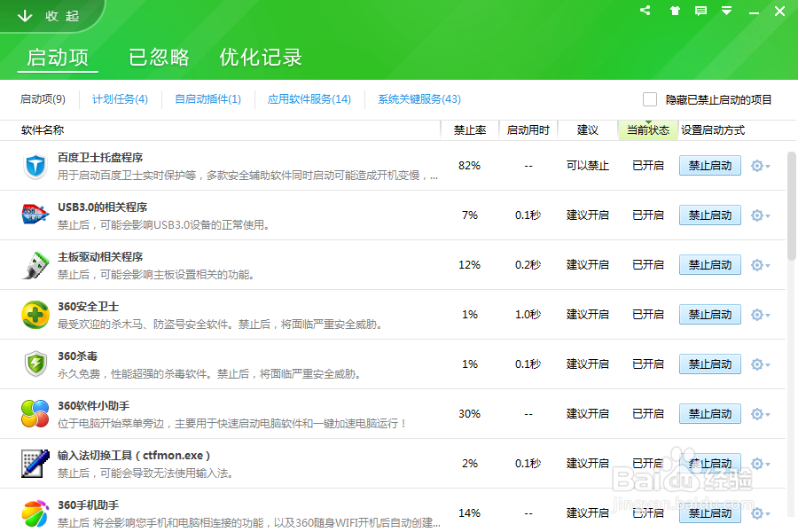Open the 计划任务(4) sub-tab
The height and width of the screenshot is (532, 798).
(120, 99)
